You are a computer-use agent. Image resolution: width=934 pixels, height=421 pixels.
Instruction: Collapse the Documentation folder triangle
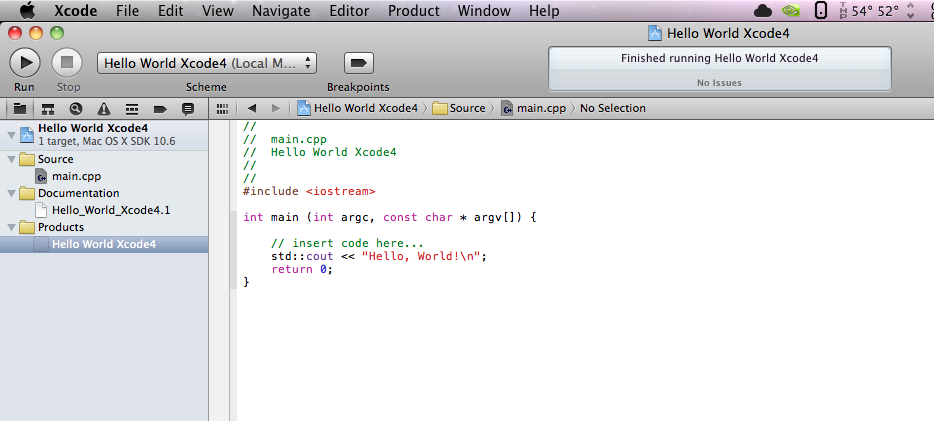(11, 194)
